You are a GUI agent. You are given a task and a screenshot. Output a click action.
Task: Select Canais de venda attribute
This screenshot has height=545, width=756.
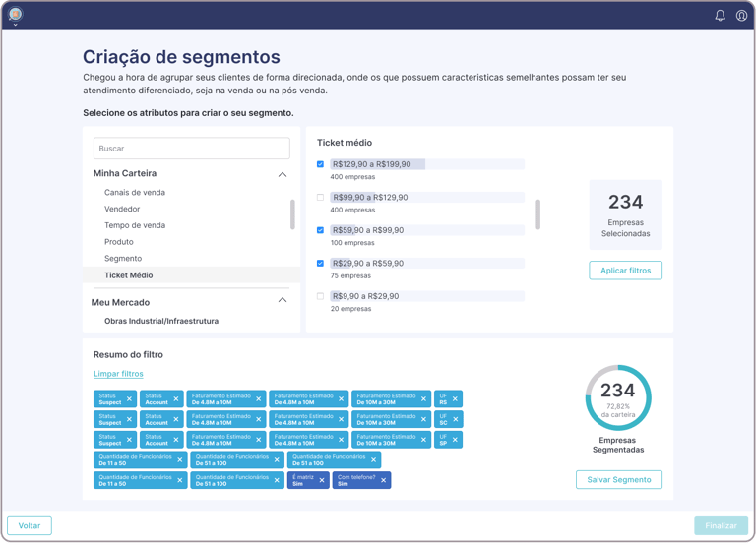click(135, 192)
